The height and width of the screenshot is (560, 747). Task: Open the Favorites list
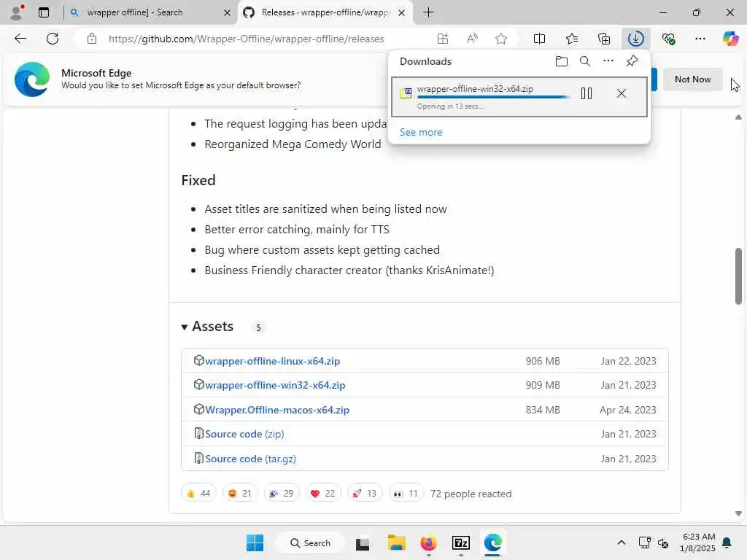pos(572,39)
